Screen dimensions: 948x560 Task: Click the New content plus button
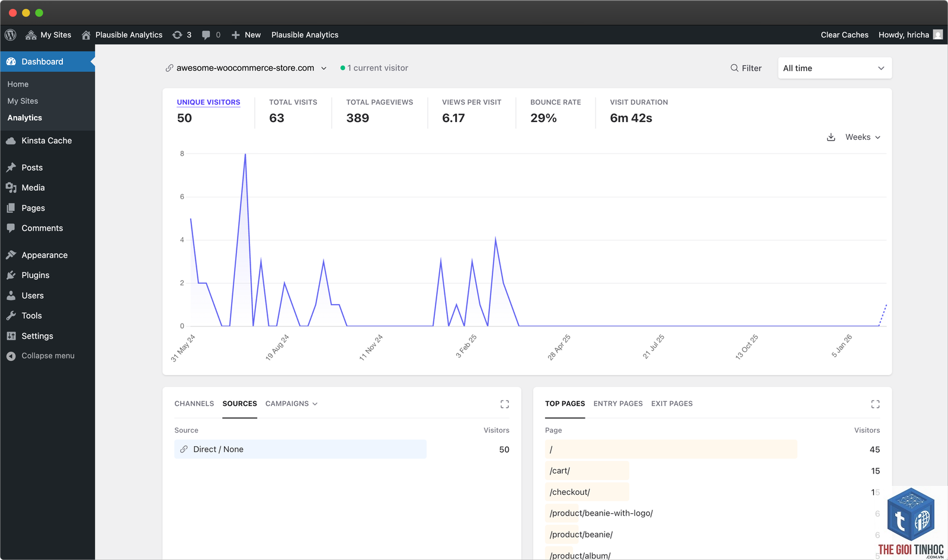click(246, 35)
